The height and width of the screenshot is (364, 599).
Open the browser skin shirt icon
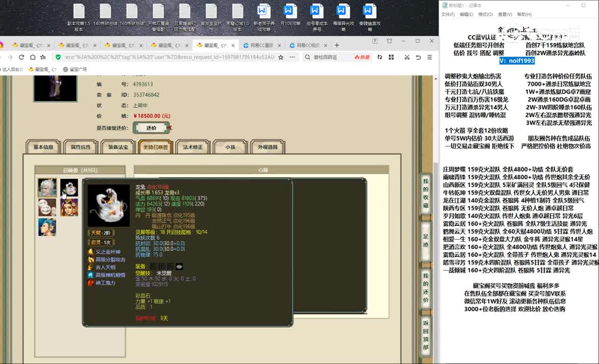(389, 41)
